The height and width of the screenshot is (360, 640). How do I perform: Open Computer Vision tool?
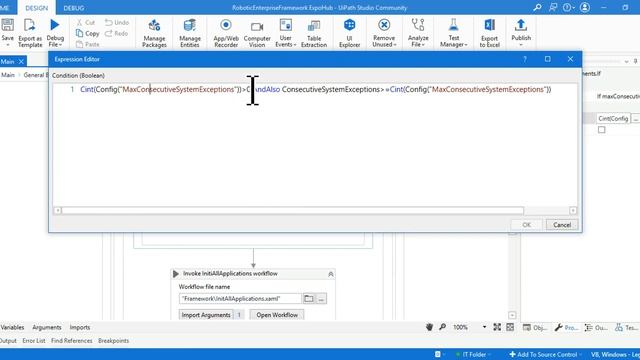point(257,33)
